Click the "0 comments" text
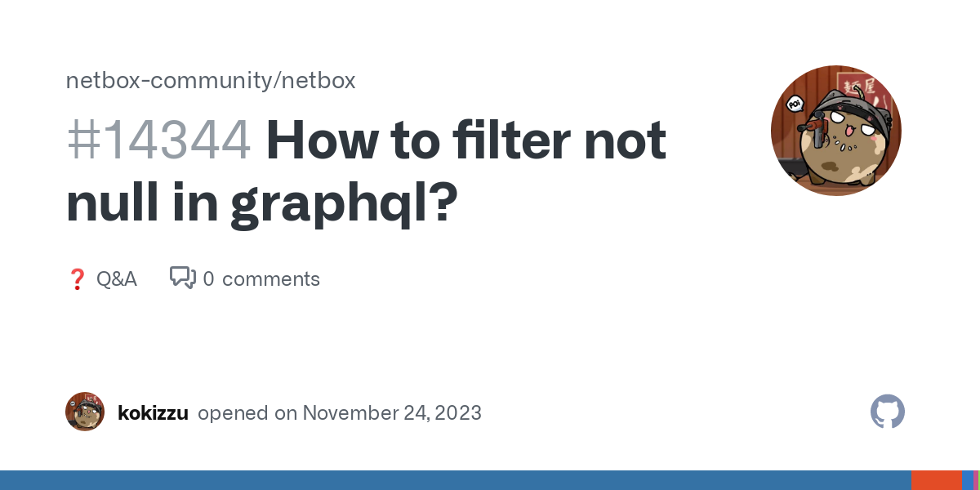 [261, 279]
